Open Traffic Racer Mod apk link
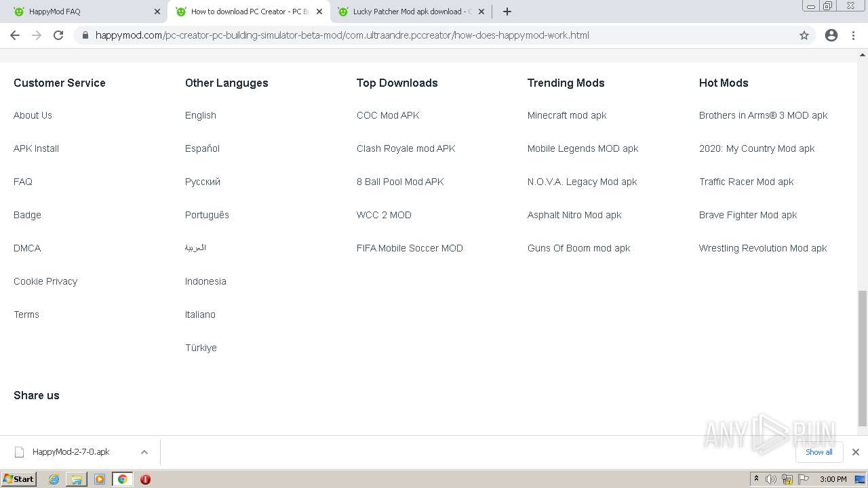The width and height of the screenshot is (868, 488). pos(746,182)
